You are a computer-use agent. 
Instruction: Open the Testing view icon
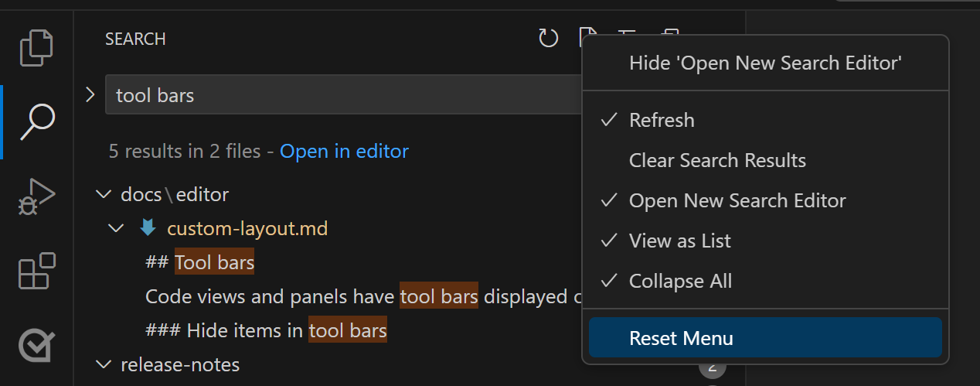(36, 344)
